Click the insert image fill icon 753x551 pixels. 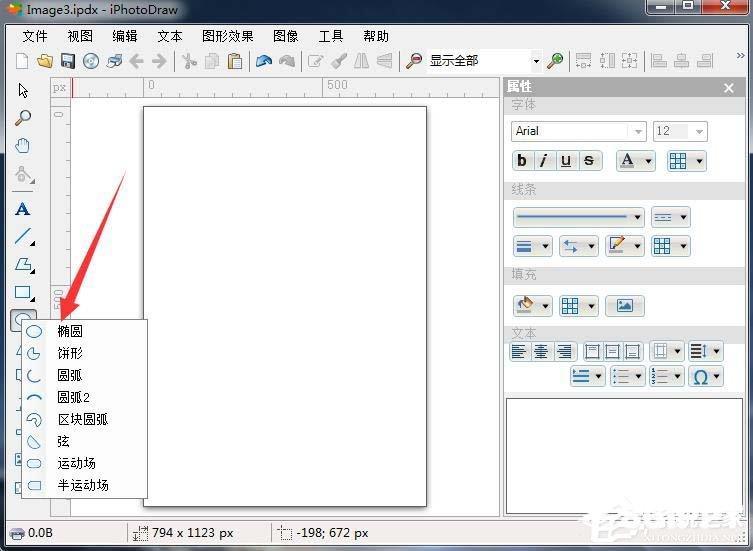point(624,306)
